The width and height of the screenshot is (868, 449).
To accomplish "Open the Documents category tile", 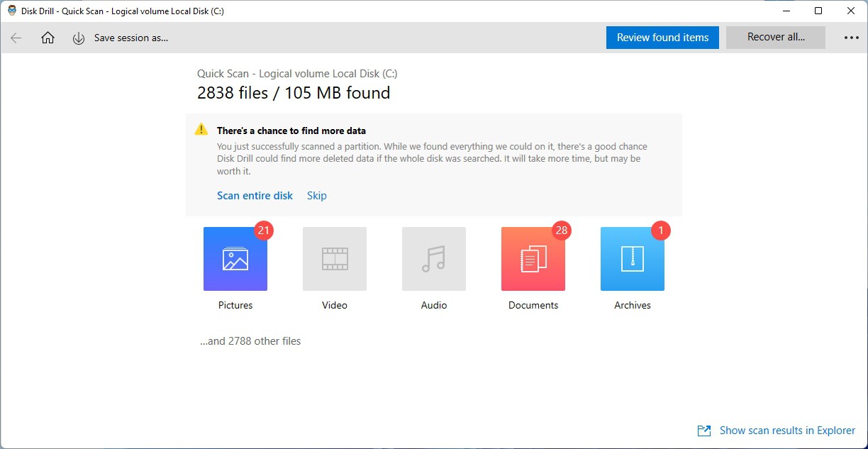I will [x=533, y=259].
